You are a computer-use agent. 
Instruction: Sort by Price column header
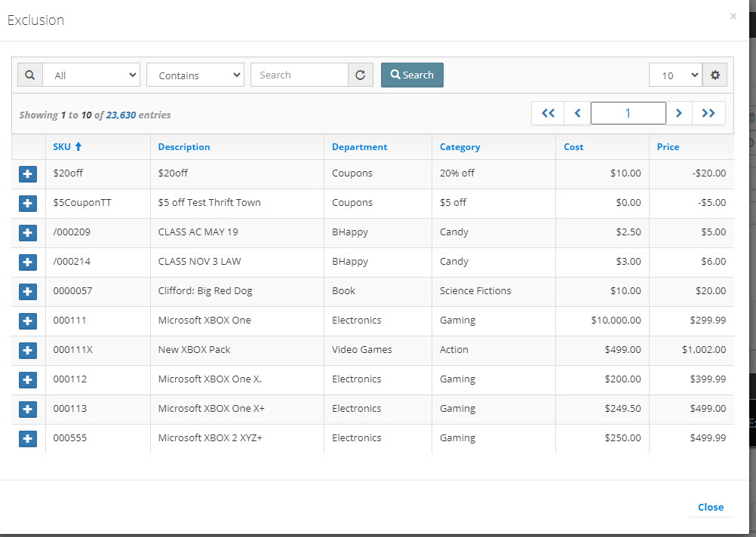coord(668,147)
